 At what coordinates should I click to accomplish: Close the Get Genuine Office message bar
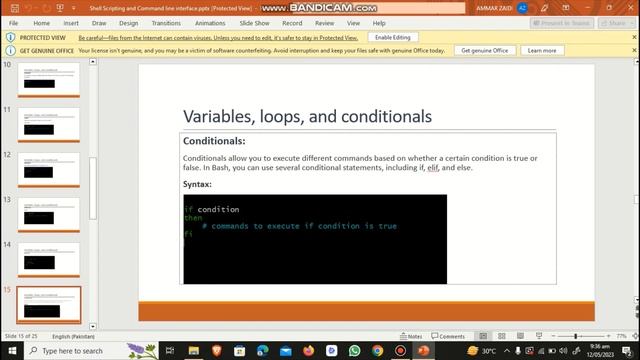coord(634,50)
